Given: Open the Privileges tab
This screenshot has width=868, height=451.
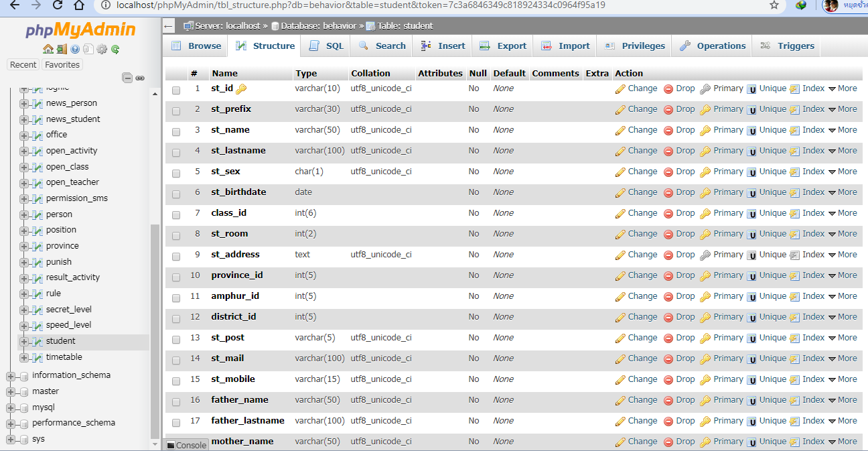Looking at the screenshot, I should pyautogui.click(x=635, y=46).
